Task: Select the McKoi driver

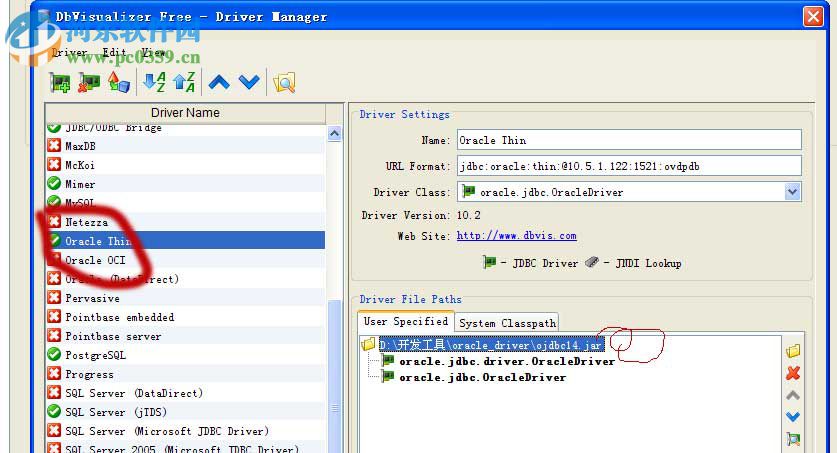Action: pos(185,165)
